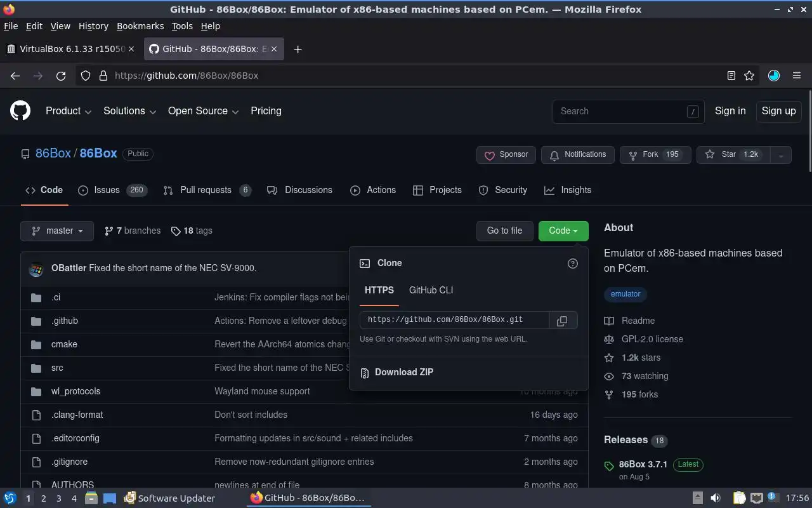The image size is (812, 508).
Task: Open the Clone help question icon
Action: (573, 264)
